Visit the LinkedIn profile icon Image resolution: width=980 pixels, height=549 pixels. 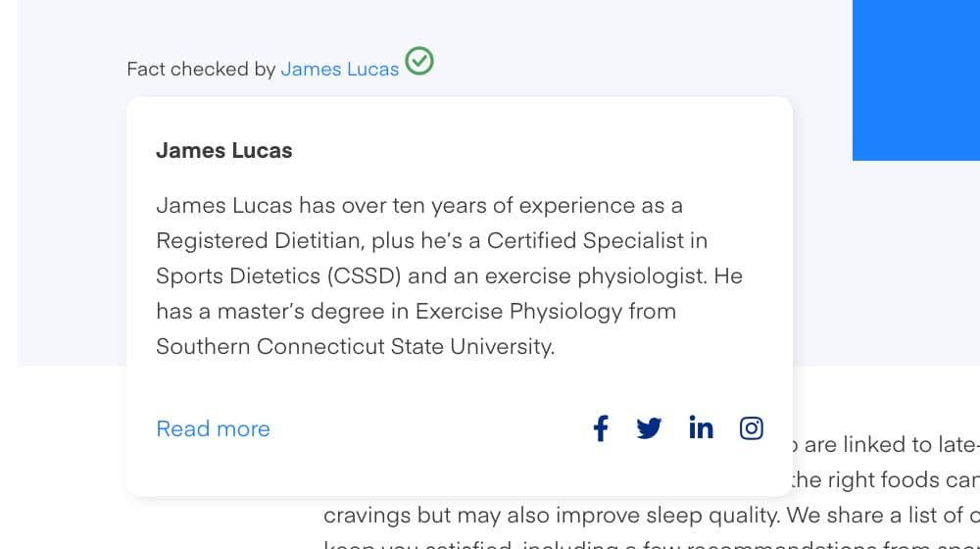tap(701, 427)
